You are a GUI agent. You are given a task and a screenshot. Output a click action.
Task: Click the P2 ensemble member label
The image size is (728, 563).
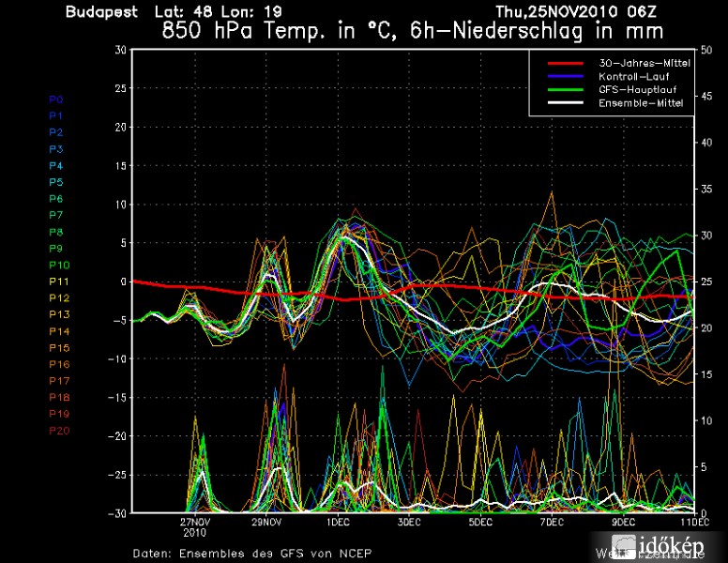(55, 132)
